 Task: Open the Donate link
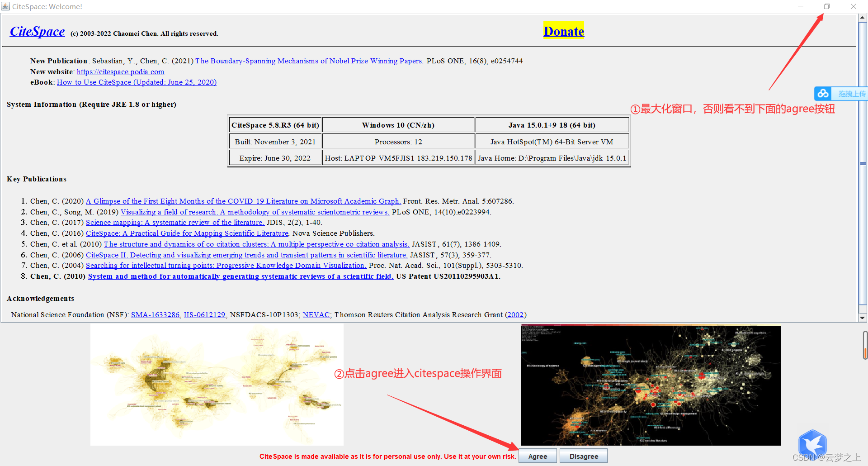point(564,31)
